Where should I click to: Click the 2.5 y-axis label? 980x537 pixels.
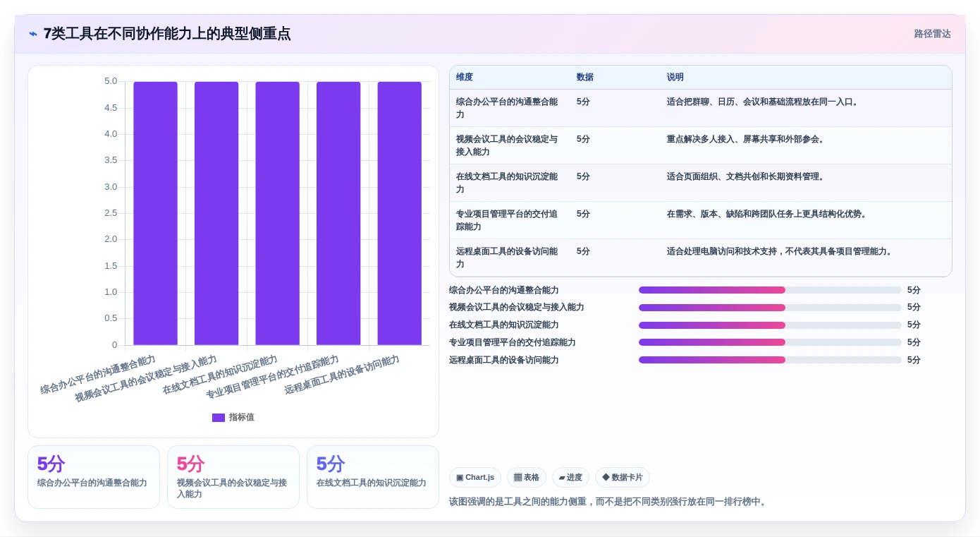(111, 213)
